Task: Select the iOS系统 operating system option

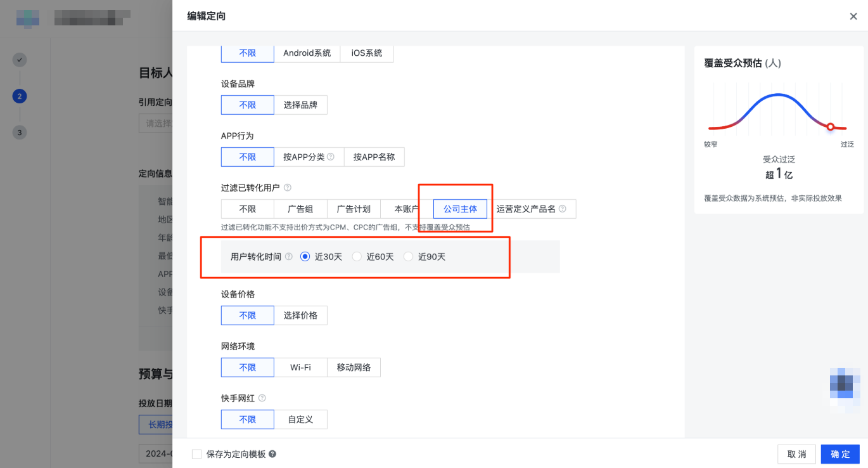Action: click(x=367, y=53)
